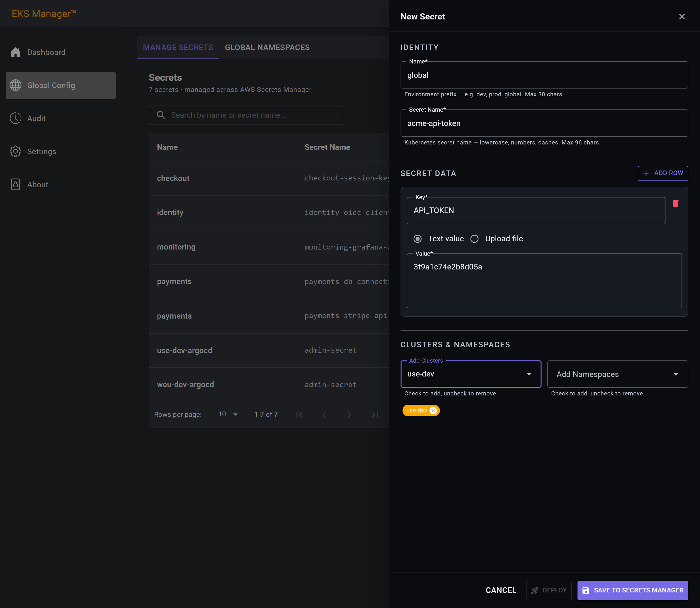This screenshot has width=700, height=608.
Task: Add a new secret data row
Action: 663,173
